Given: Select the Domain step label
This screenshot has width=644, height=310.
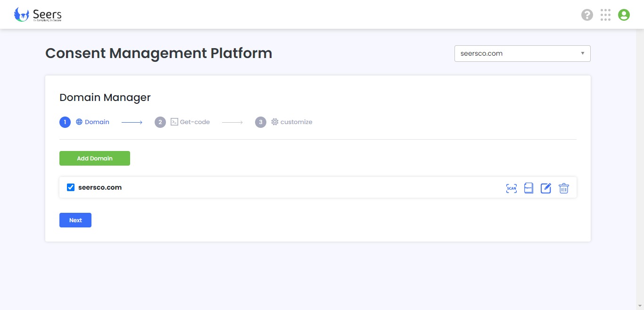Looking at the screenshot, I should tap(97, 122).
